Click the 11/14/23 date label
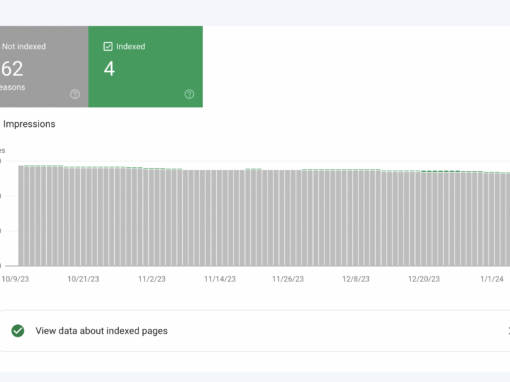The height and width of the screenshot is (382, 510). 220,279
